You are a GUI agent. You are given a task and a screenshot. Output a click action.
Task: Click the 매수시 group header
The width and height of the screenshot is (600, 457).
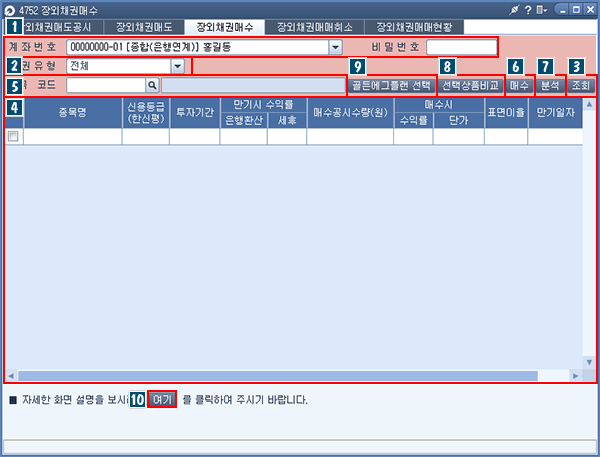coord(439,105)
